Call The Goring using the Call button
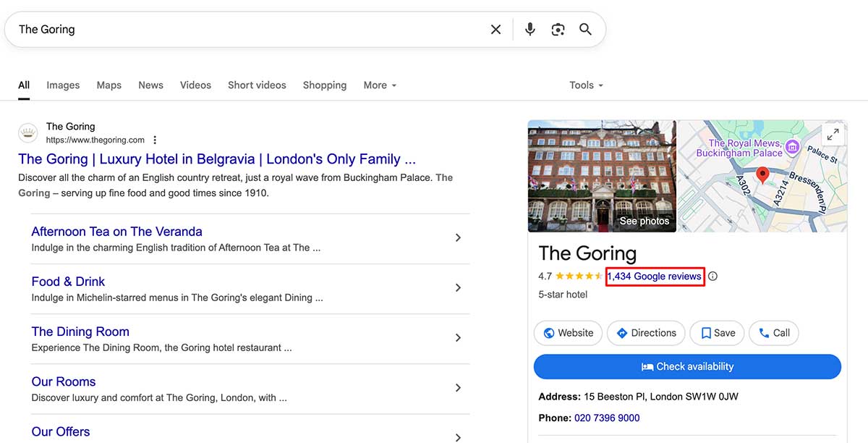 [773, 333]
